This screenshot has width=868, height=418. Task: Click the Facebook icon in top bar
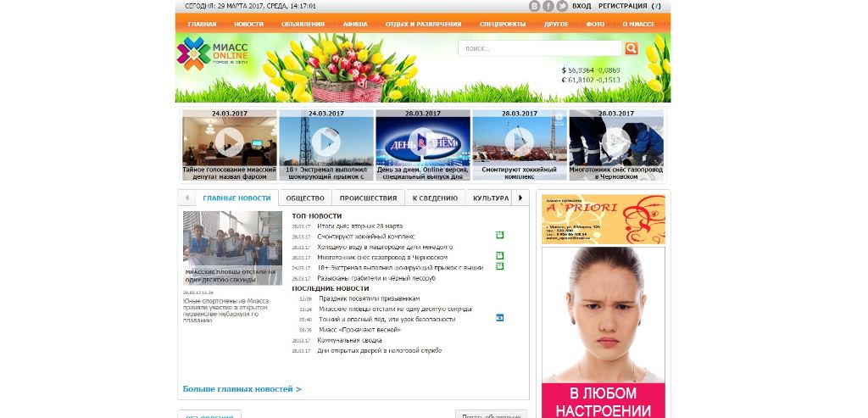548,6
